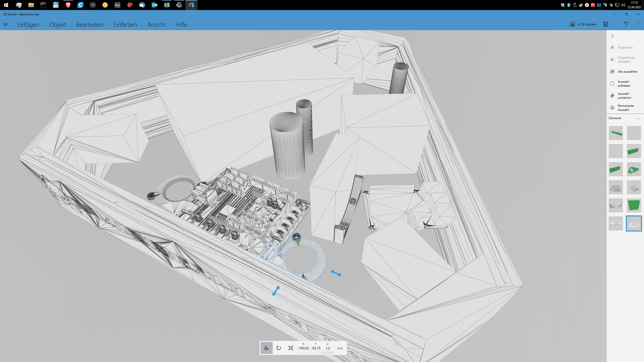Click the undo arrow icon
644x362 pixels.
click(x=626, y=24)
